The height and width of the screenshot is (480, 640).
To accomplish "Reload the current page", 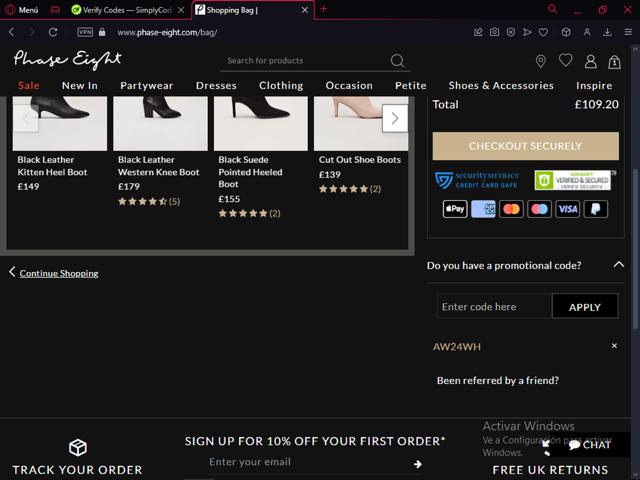I will click(53, 32).
